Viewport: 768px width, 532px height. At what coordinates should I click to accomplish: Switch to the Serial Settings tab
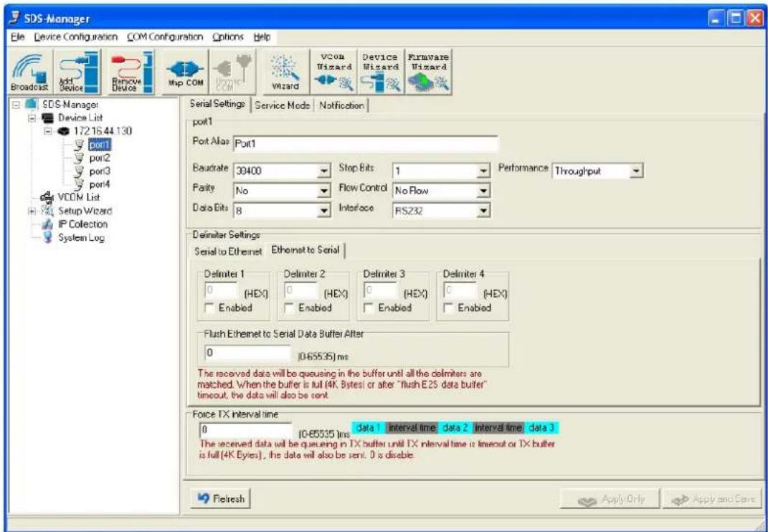click(217, 105)
